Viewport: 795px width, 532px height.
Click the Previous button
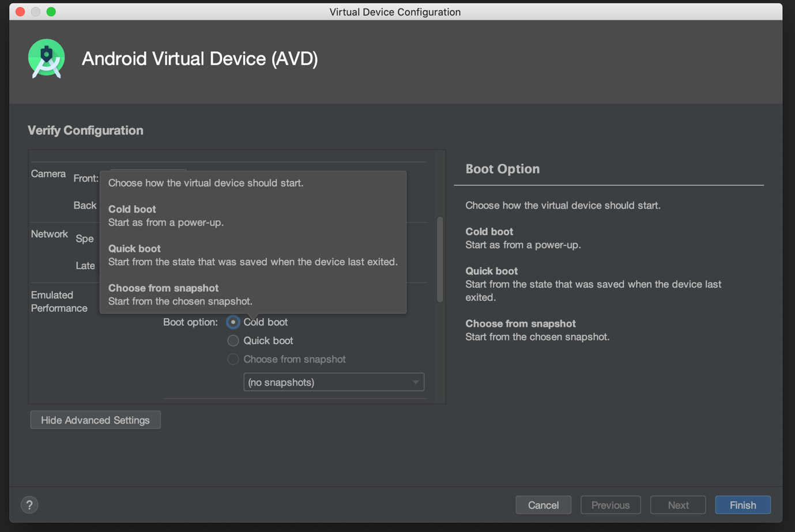[x=611, y=505]
